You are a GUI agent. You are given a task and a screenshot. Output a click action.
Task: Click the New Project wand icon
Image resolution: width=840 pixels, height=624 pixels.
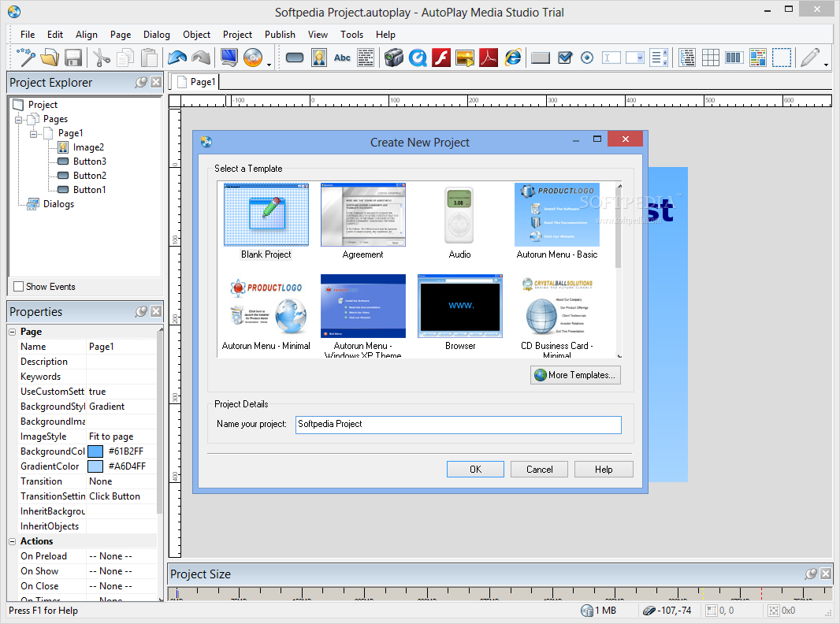pos(26,58)
